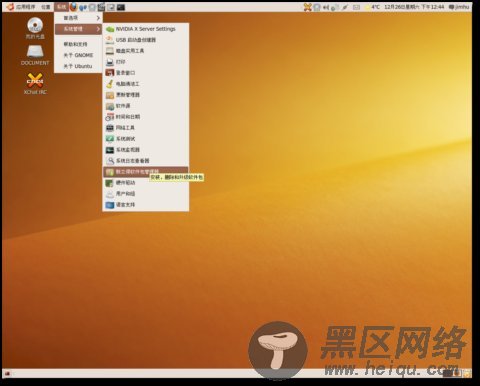The height and width of the screenshot is (386, 480).
Task: Open the CD disc desktop icon
Action: 35,28
